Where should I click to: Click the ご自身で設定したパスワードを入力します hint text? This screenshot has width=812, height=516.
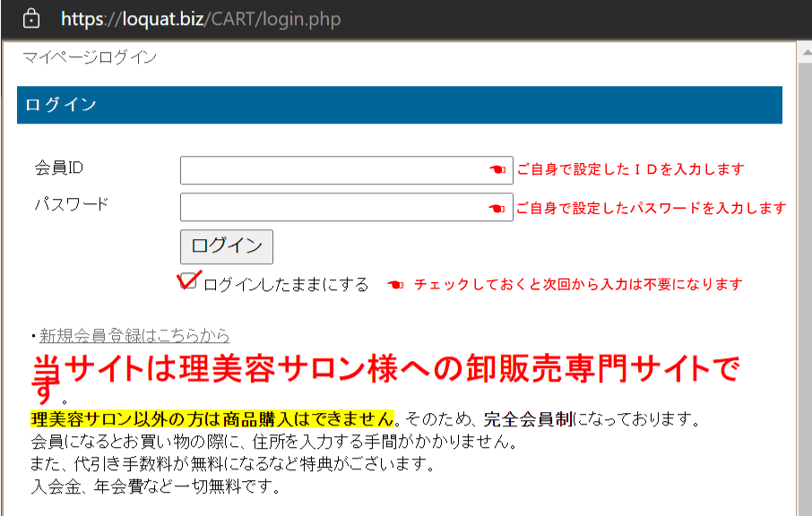pos(651,208)
